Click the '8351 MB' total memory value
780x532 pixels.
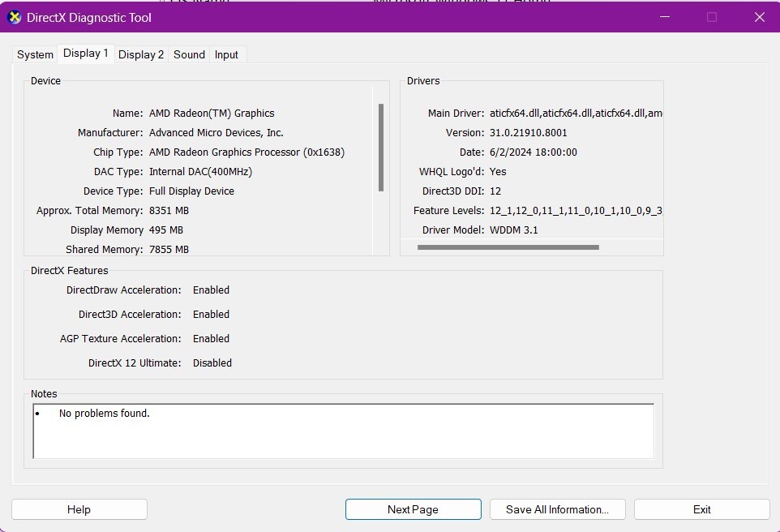point(169,211)
